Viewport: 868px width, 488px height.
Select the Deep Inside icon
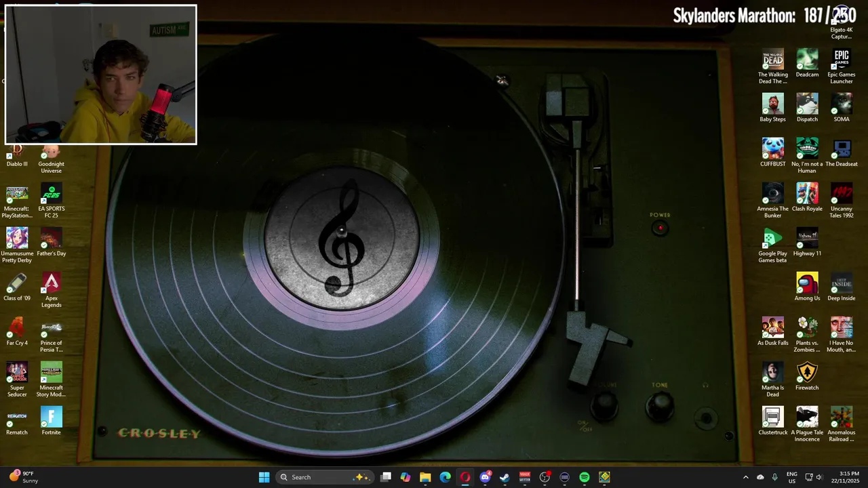842,287
